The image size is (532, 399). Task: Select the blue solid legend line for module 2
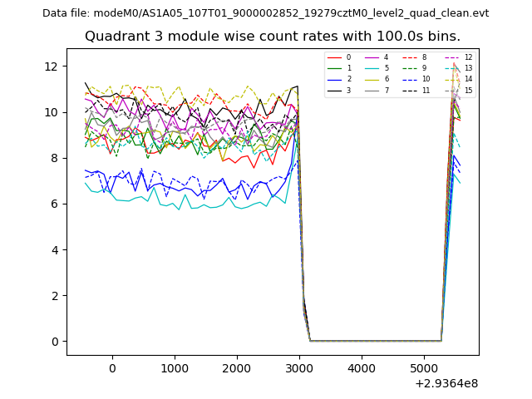pos(334,79)
